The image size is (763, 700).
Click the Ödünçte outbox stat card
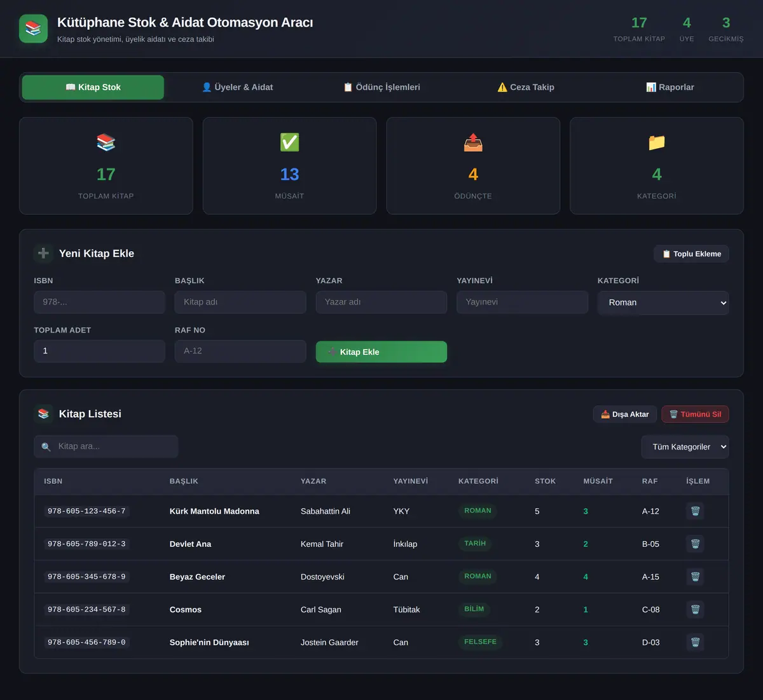pyautogui.click(x=473, y=165)
